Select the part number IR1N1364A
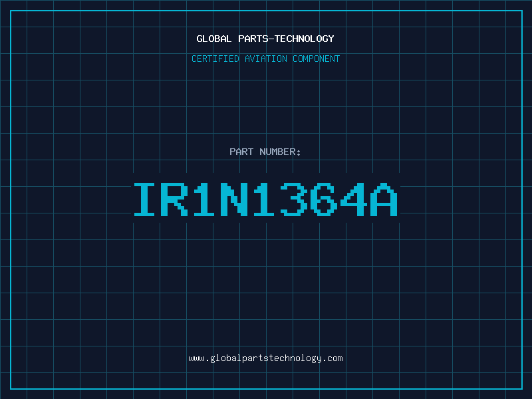Image resolution: width=532 pixels, height=399 pixels. tap(265, 199)
